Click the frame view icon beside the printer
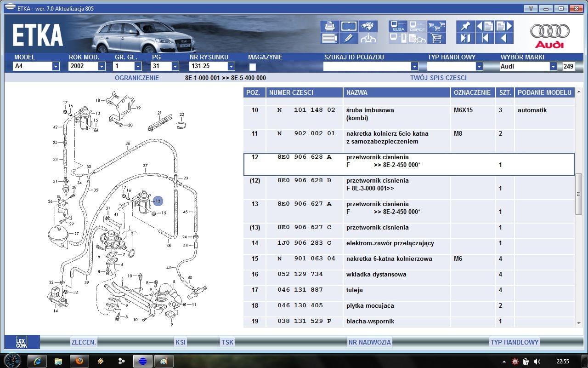This screenshot has width=588, height=368. pos(349,26)
